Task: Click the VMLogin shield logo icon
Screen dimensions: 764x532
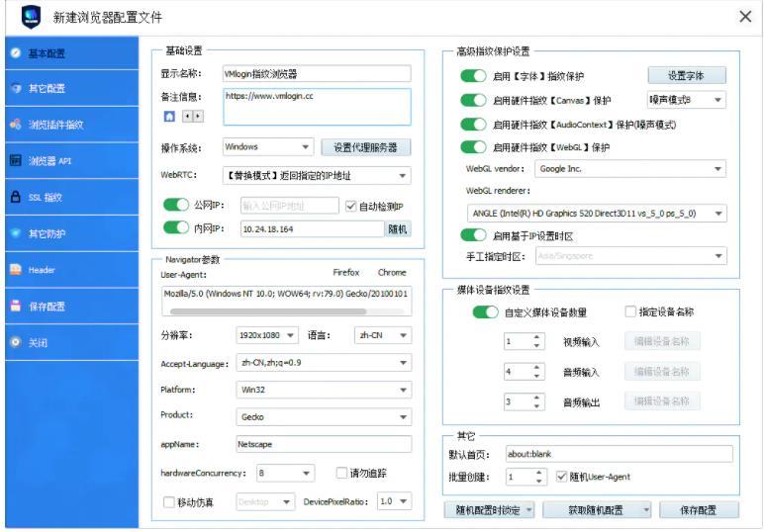Action: (x=32, y=17)
